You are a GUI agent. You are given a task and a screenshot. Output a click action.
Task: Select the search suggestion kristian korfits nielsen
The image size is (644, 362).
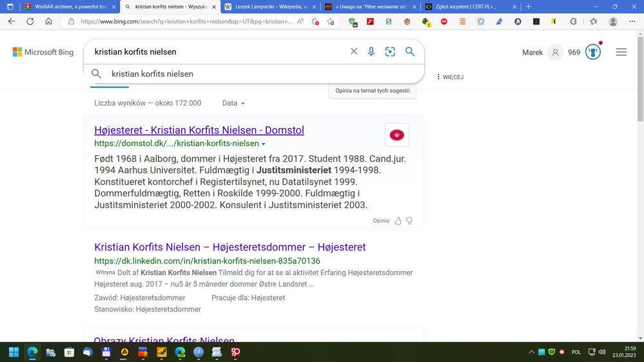tap(152, 74)
